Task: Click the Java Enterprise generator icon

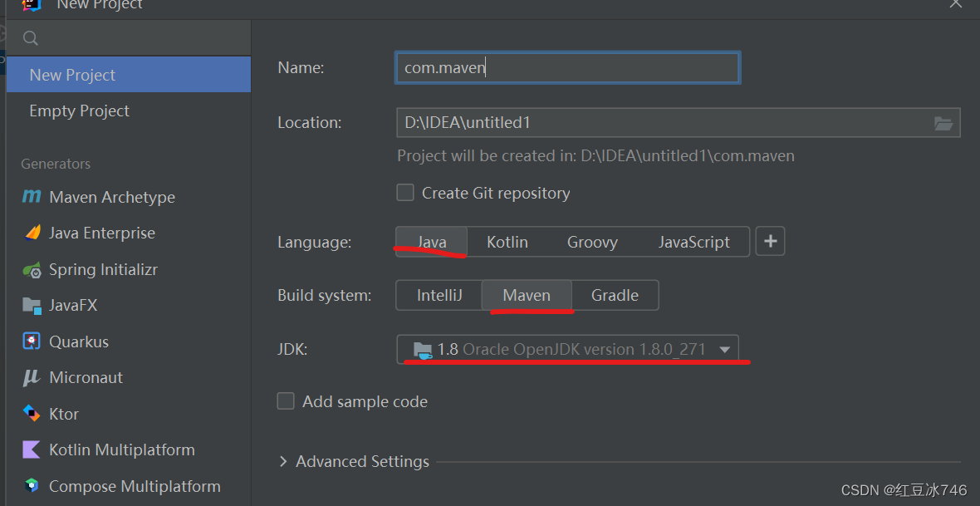Action: click(x=32, y=233)
